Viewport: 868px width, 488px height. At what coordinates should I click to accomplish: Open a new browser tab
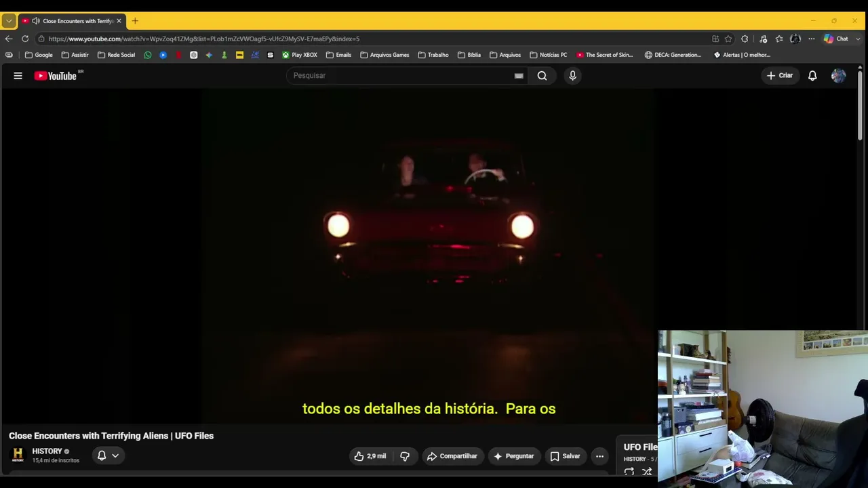pos(135,21)
